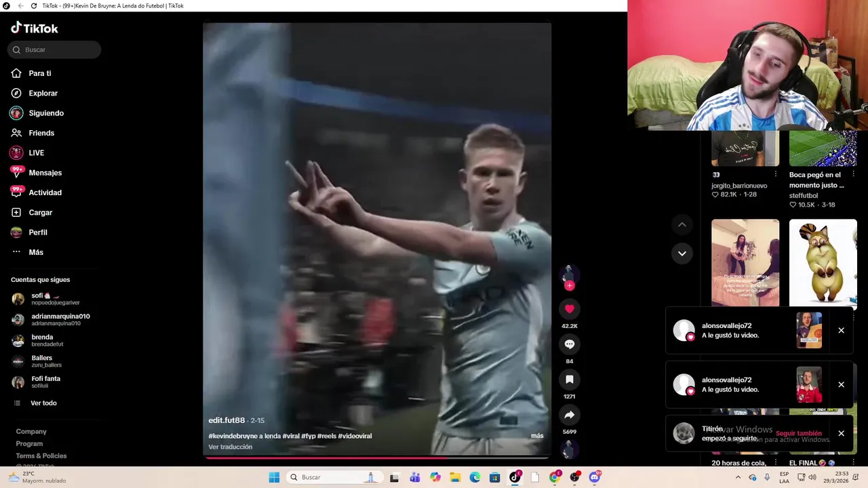Like the video with heart icon

pos(569,309)
